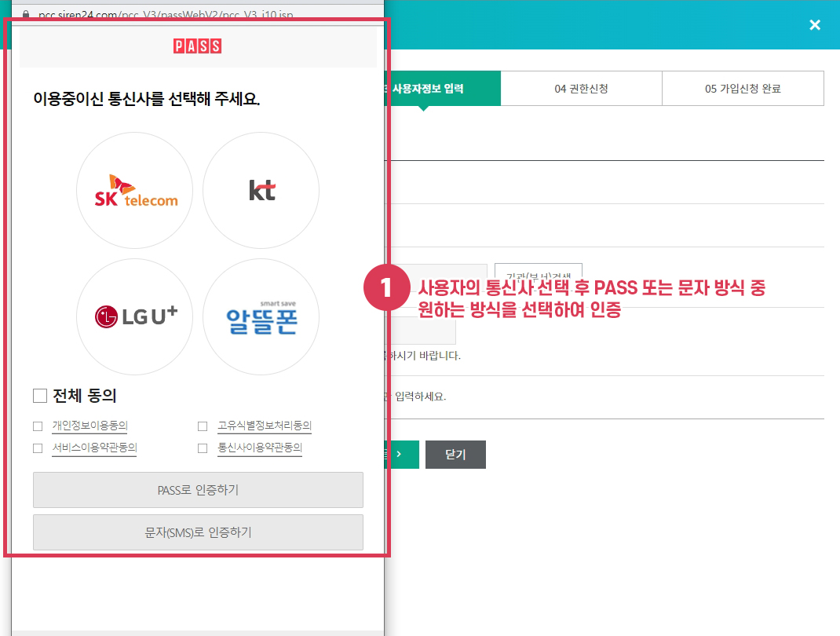Click 이용중이신 통신사를 선택해 주세요 heading
Screen dimensions: 840x636
(x=147, y=99)
